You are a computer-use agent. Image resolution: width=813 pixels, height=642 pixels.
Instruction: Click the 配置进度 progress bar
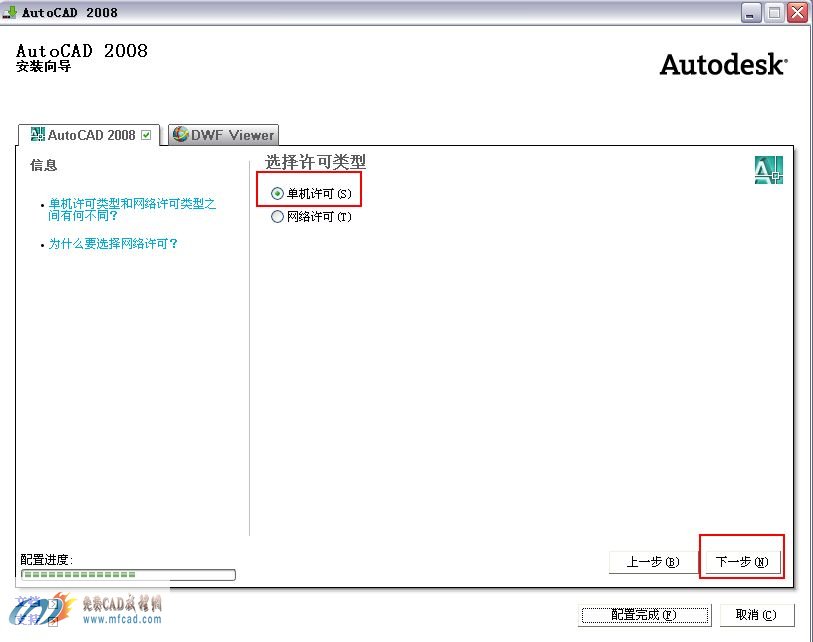(x=128, y=575)
